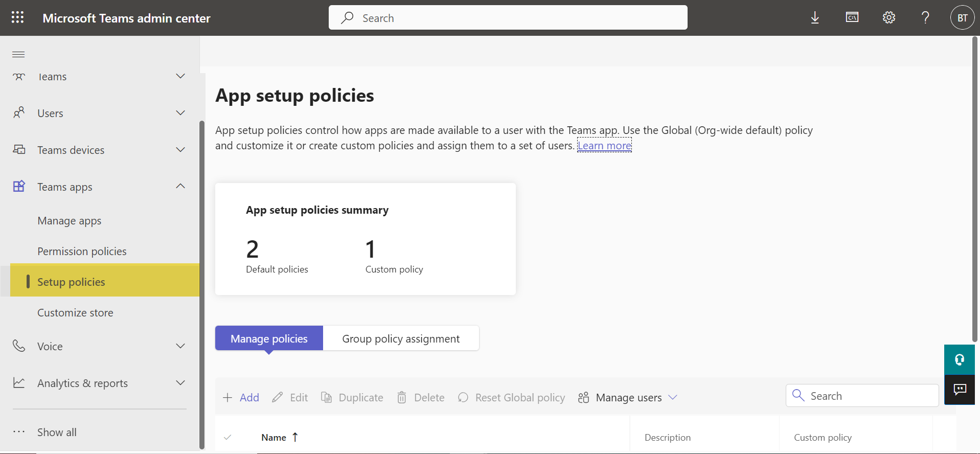Click the '2' Default policies count
980x454 pixels.
253,249
